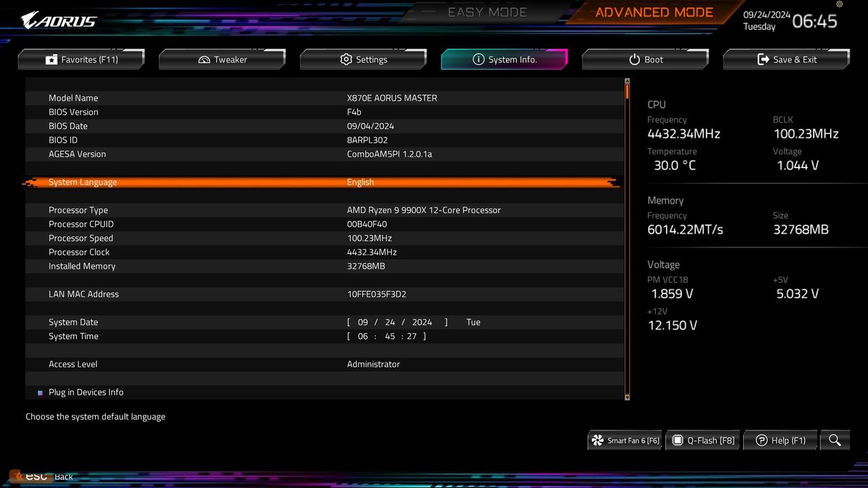The height and width of the screenshot is (488, 868).
Task: Click the System Time seconds field 27
Action: point(412,337)
